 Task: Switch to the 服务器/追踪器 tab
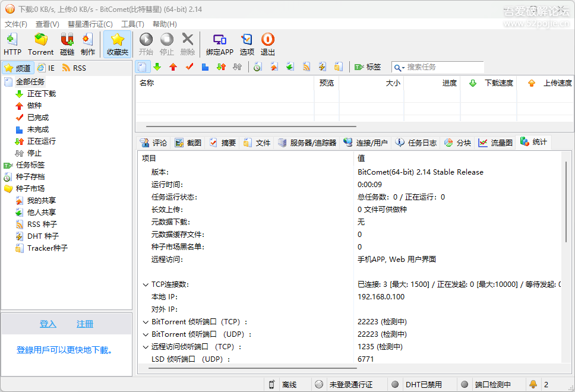[307, 143]
